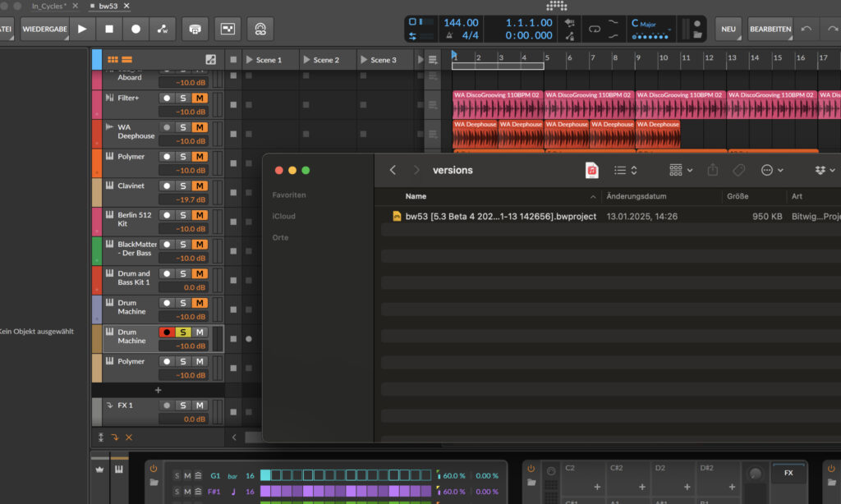Image resolution: width=841 pixels, height=504 pixels.
Task: Set tempo field showing 144.00
Action: 461,22
